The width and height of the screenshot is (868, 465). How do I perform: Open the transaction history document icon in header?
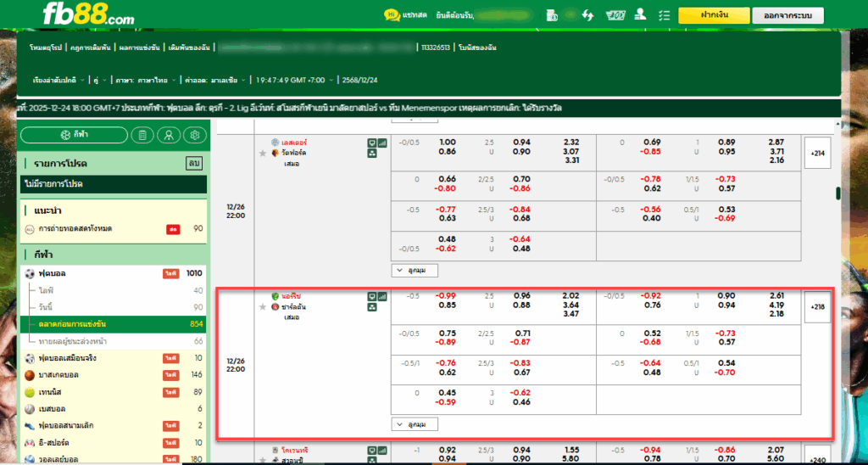(x=552, y=15)
